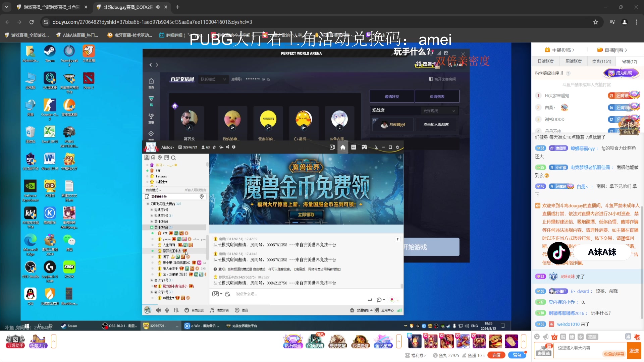The height and width of the screenshot is (362, 644).
Task: Switch to the 贵宾(1151) tab
Action: click(x=601, y=61)
